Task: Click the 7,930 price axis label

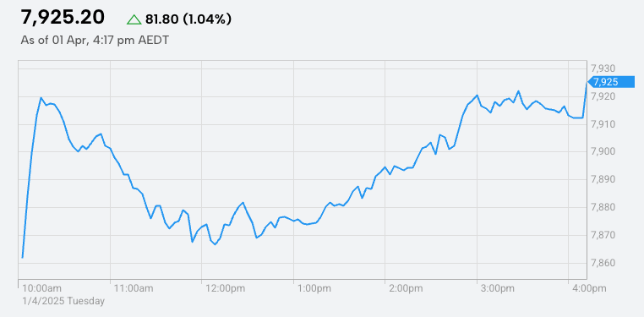Action: [602, 68]
